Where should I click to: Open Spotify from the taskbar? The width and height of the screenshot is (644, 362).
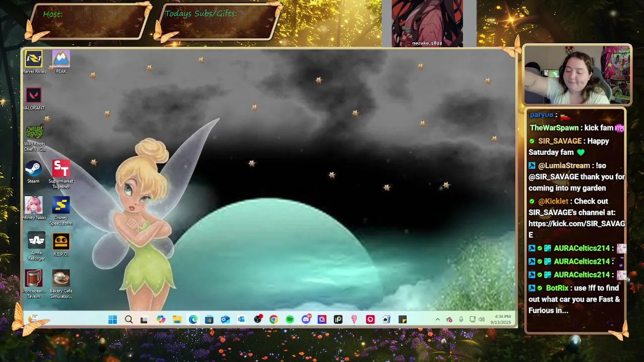click(x=290, y=320)
